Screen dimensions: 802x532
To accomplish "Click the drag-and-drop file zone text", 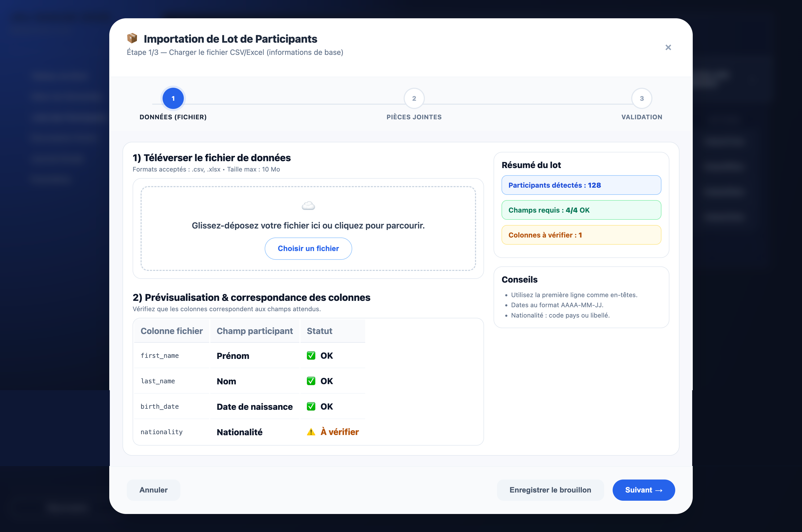I will [x=308, y=226].
